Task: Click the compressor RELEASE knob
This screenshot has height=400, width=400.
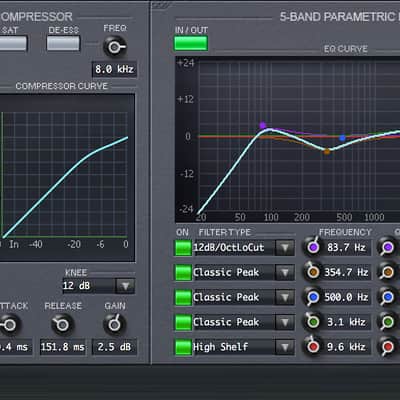Action: coord(62,325)
